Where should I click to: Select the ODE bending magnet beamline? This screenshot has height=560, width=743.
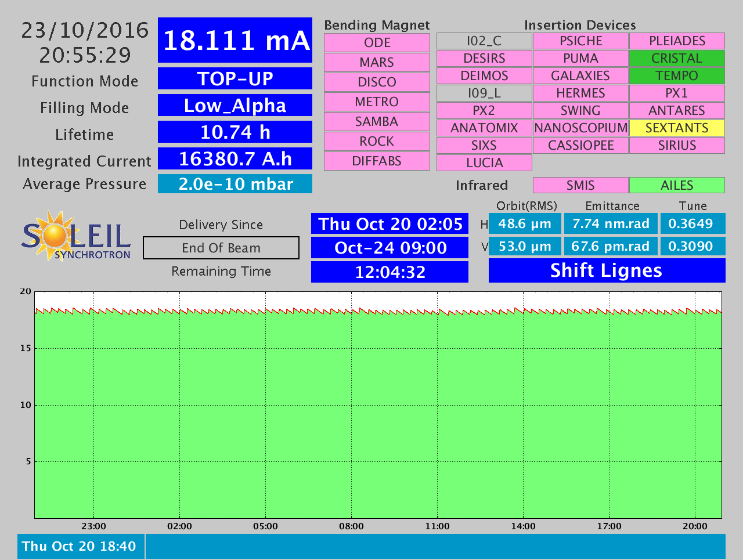coord(377,43)
